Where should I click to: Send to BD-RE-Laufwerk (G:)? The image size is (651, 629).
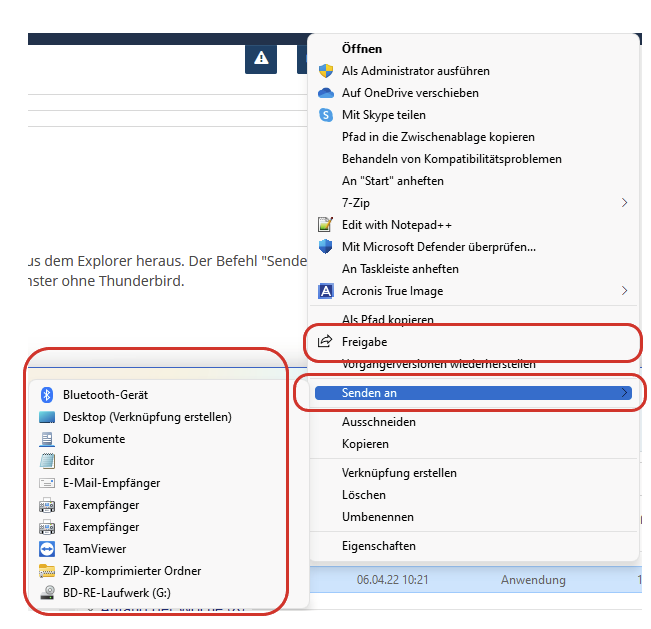[x=118, y=593]
